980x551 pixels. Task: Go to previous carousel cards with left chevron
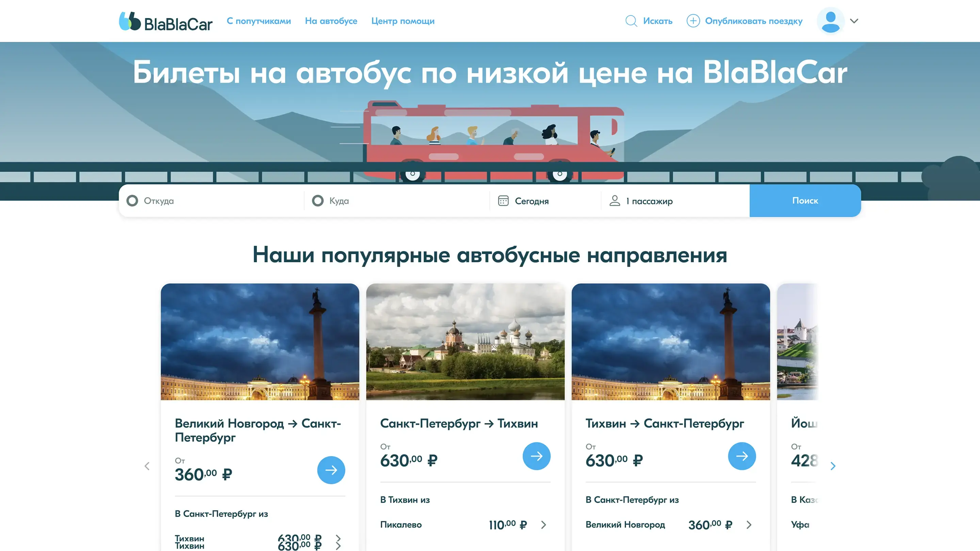pos(147,466)
